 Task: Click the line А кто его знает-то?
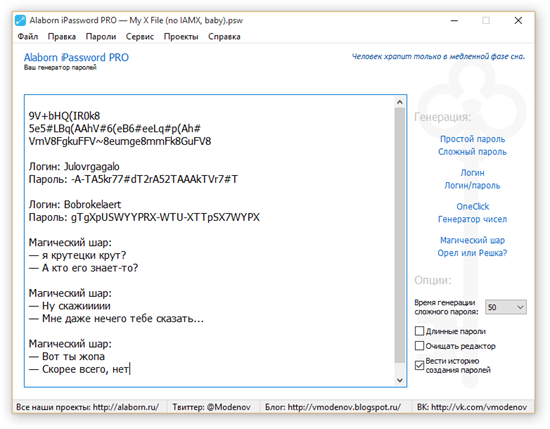[83, 268]
